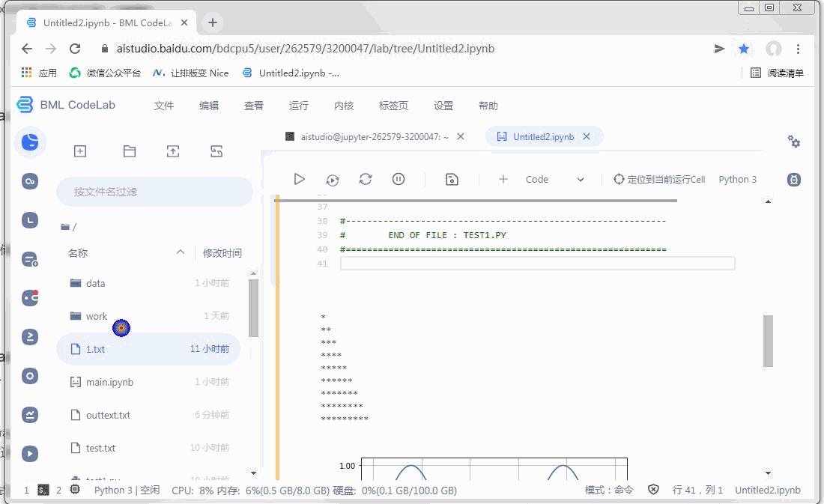The height and width of the screenshot is (504, 824).
Task: Run the current notebook cell
Action: 300,179
